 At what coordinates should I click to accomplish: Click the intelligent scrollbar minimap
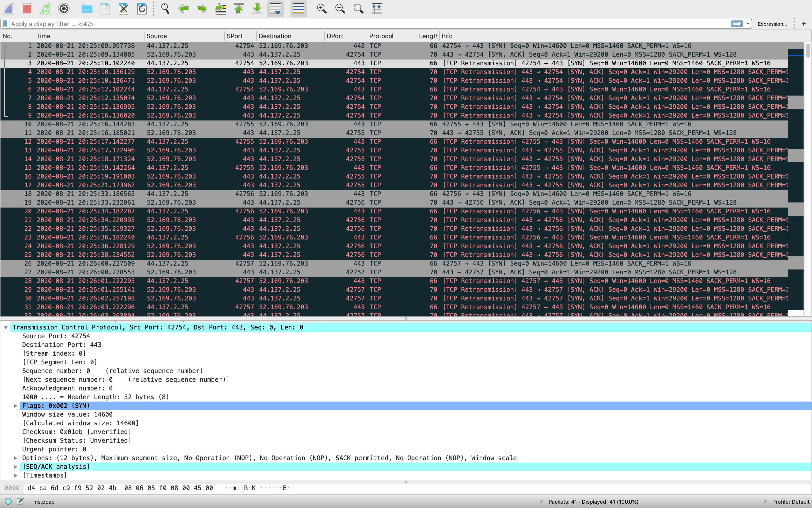pos(796,179)
